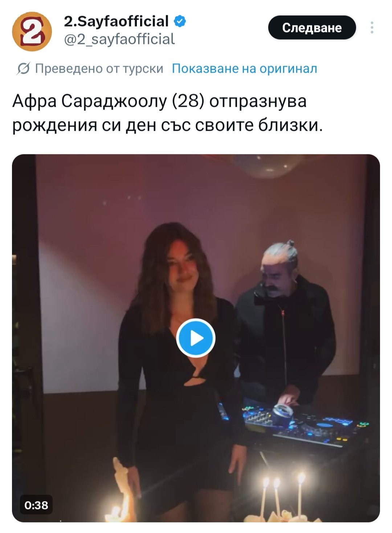Follow the account via Следване button
392x533 pixels.
pyautogui.click(x=312, y=28)
